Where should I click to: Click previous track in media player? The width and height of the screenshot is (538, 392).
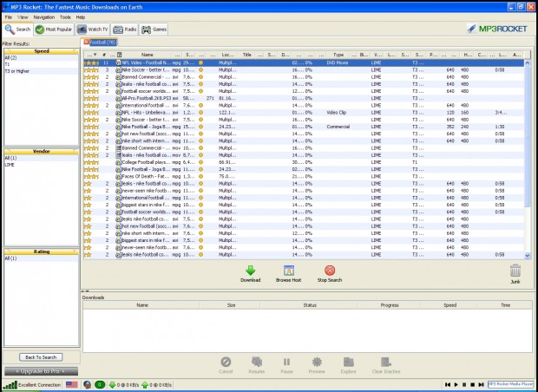(448, 385)
